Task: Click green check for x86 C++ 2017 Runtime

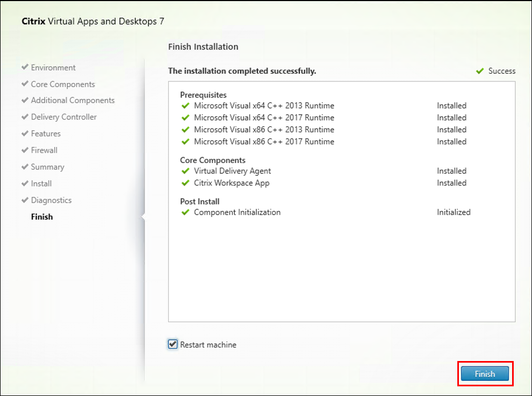Action: pyautogui.click(x=185, y=142)
